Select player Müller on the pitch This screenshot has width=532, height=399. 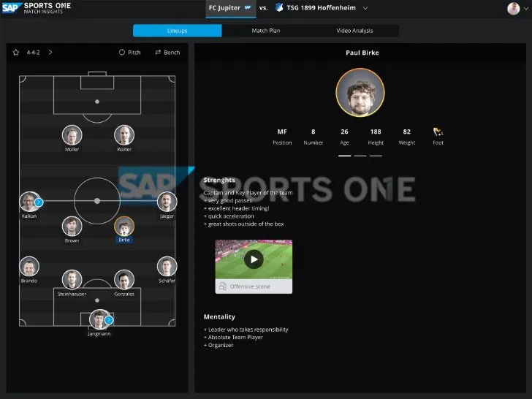point(72,135)
